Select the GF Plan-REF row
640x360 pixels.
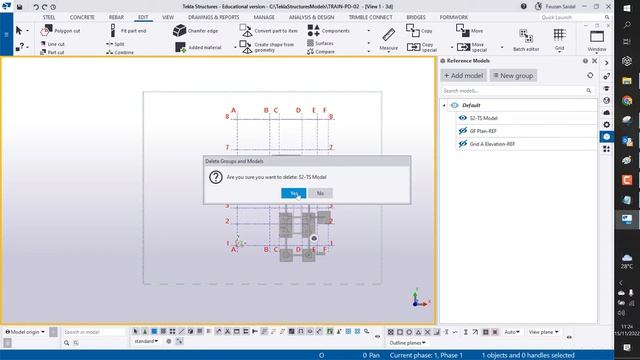click(x=527, y=131)
